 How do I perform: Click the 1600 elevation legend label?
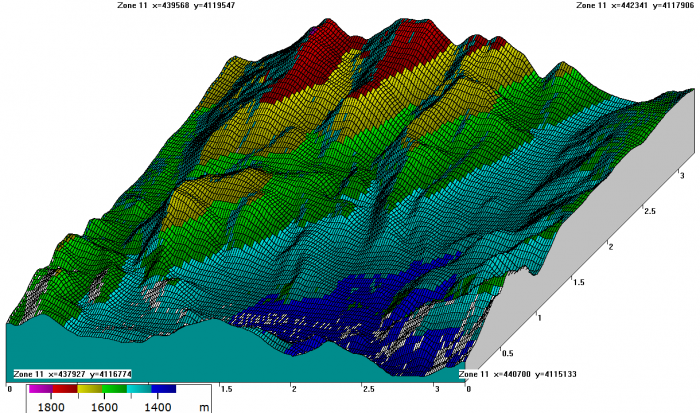(x=104, y=407)
